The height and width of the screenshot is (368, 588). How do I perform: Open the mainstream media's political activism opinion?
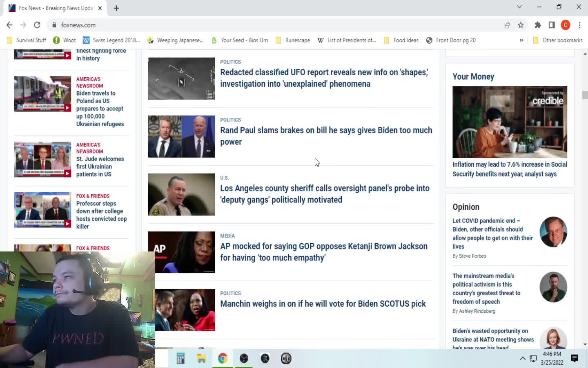click(x=486, y=289)
